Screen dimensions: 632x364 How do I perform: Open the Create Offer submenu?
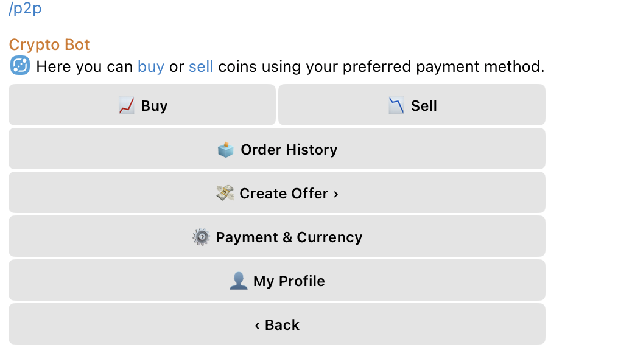tap(284, 194)
